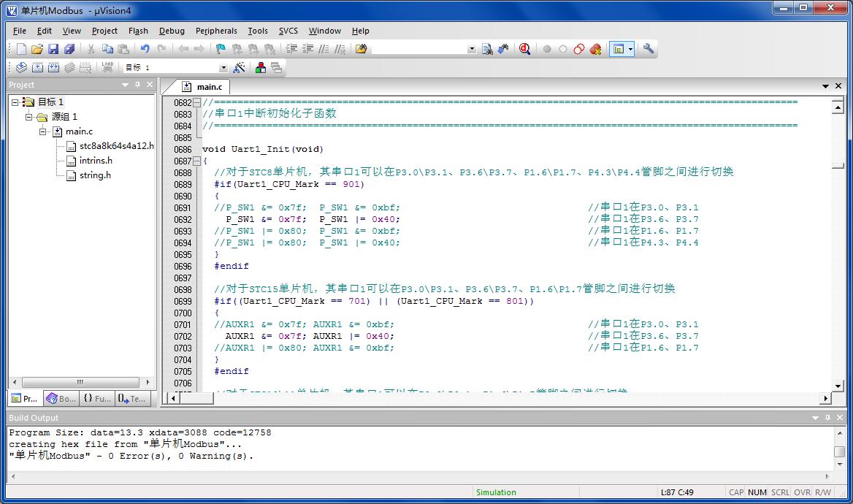This screenshot has width=853, height=504.
Task: Click the Undo arrow icon
Action: 145,49
